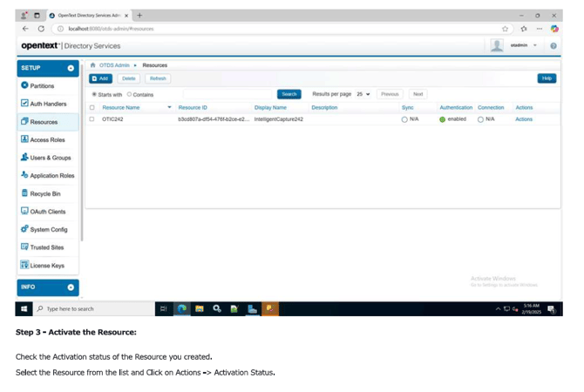
Task: Open OAuth Clients settings
Action: (47, 212)
